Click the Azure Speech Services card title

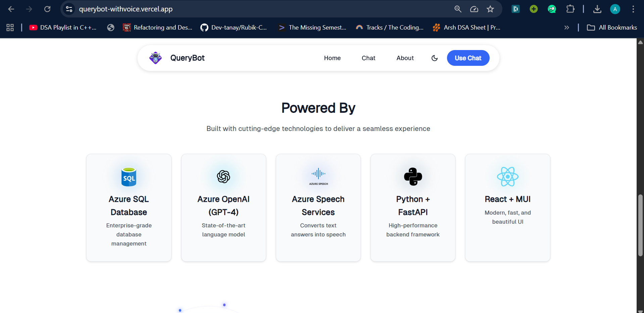click(318, 206)
